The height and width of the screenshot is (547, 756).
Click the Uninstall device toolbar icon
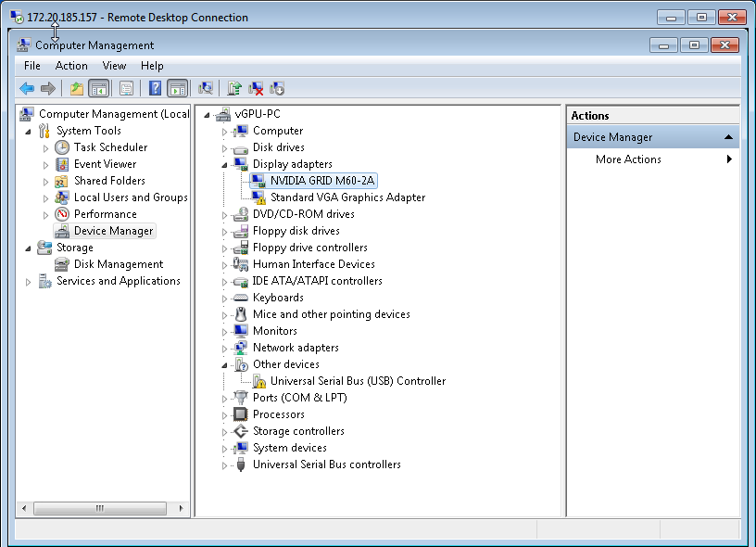tap(256, 88)
